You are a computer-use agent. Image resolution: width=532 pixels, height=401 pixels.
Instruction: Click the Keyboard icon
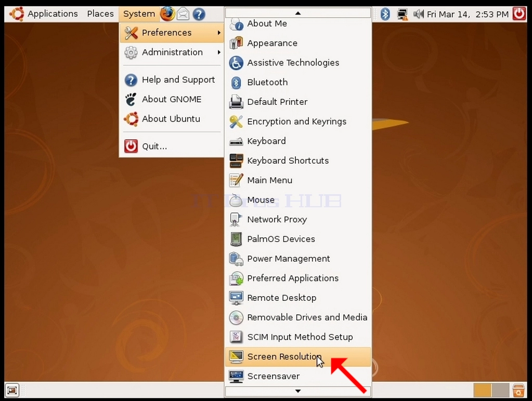pyautogui.click(x=236, y=141)
